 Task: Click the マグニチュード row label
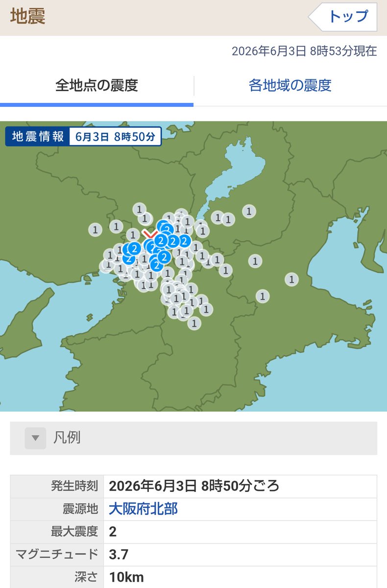(x=57, y=555)
